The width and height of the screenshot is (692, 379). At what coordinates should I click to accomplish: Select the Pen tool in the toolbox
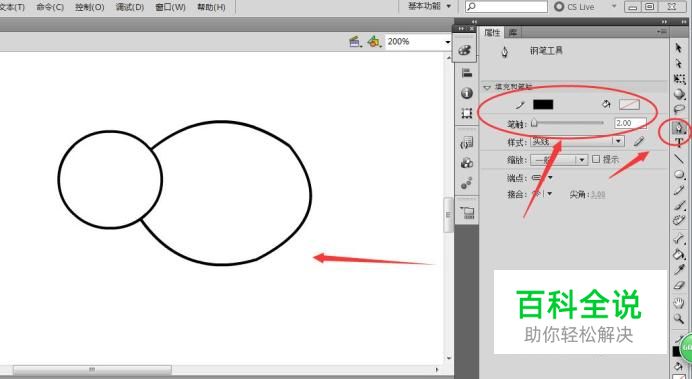point(679,128)
